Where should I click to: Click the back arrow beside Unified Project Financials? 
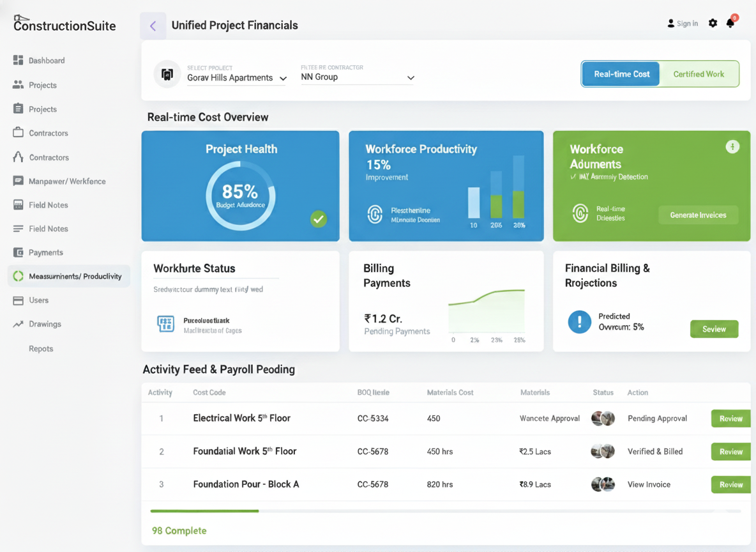pyautogui.click(x=153, y=26)
